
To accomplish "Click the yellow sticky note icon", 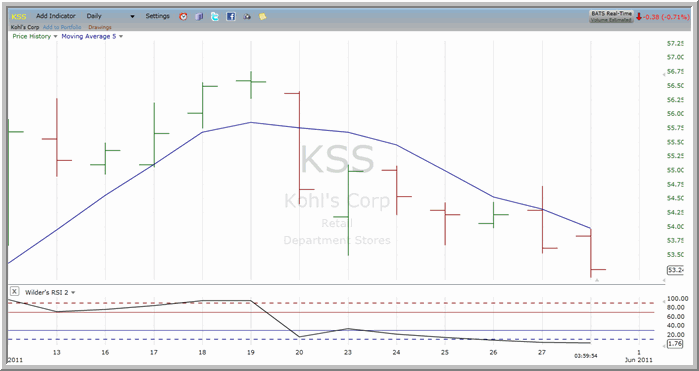I will (x=263, y=16).
